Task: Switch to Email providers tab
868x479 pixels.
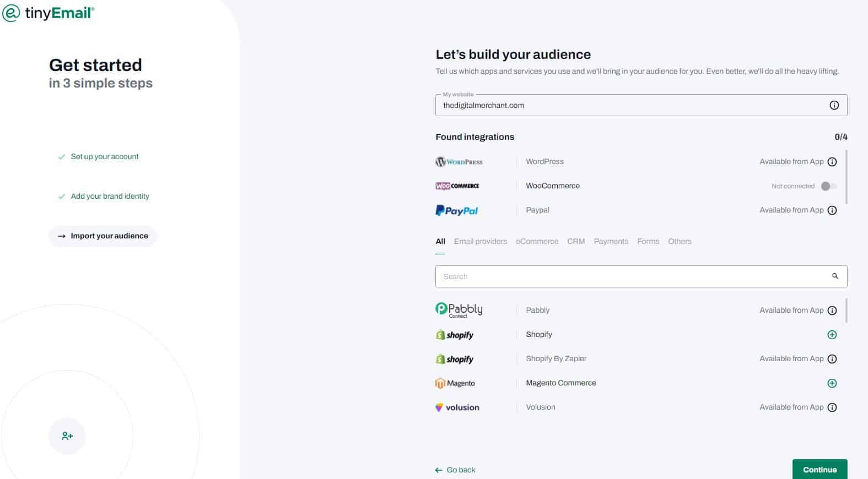Action: coord(481,241)
